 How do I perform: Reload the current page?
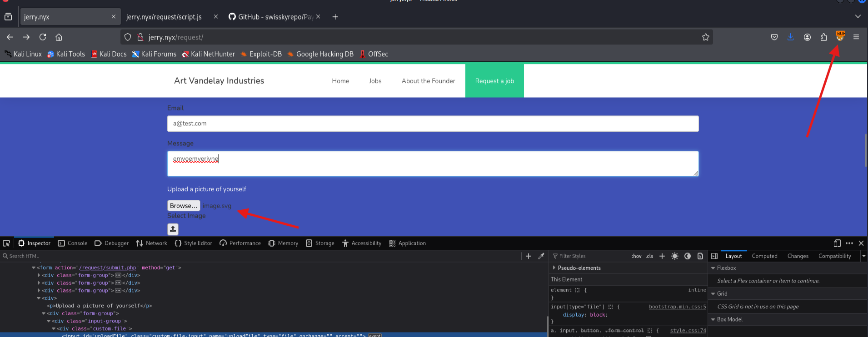pos(43,37)
